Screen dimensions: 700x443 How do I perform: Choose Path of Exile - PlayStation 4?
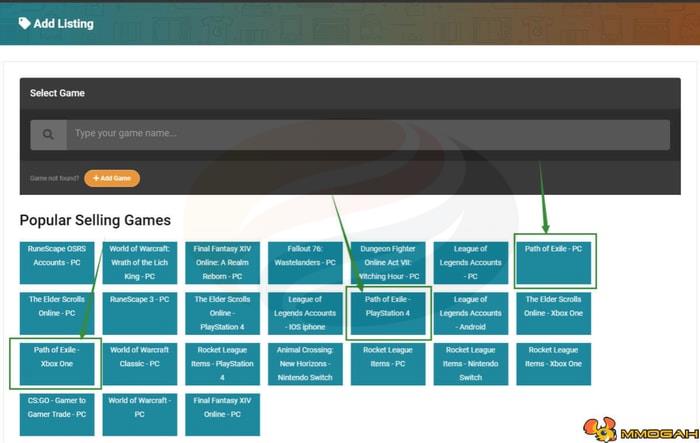coord(388,313)
